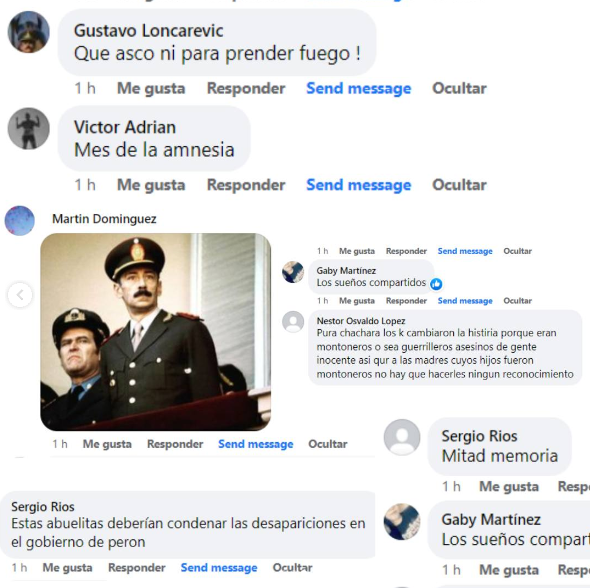
Task: Open Victor Adrian's profile avatar
Action: pos(29,129)
